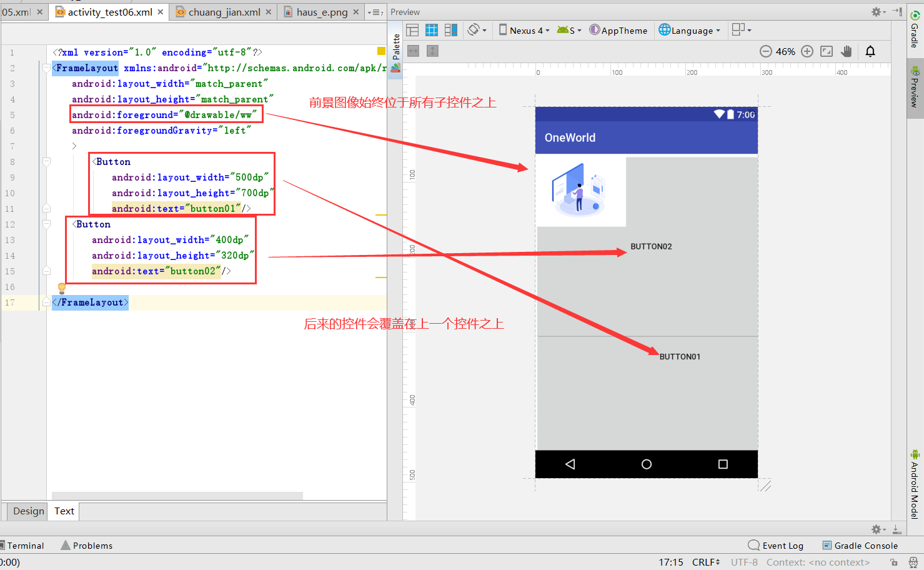Open the Event Log
Image resolution: width=924 pixels, height=570 pixels.
click(776, 546)
